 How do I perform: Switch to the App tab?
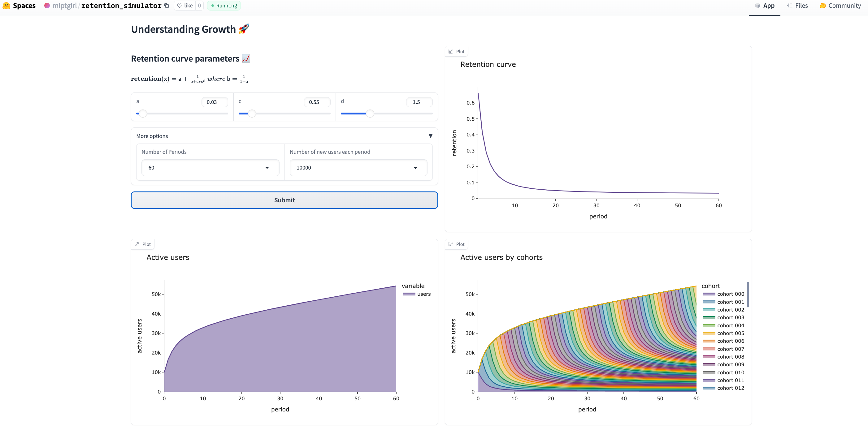point(765,6)
